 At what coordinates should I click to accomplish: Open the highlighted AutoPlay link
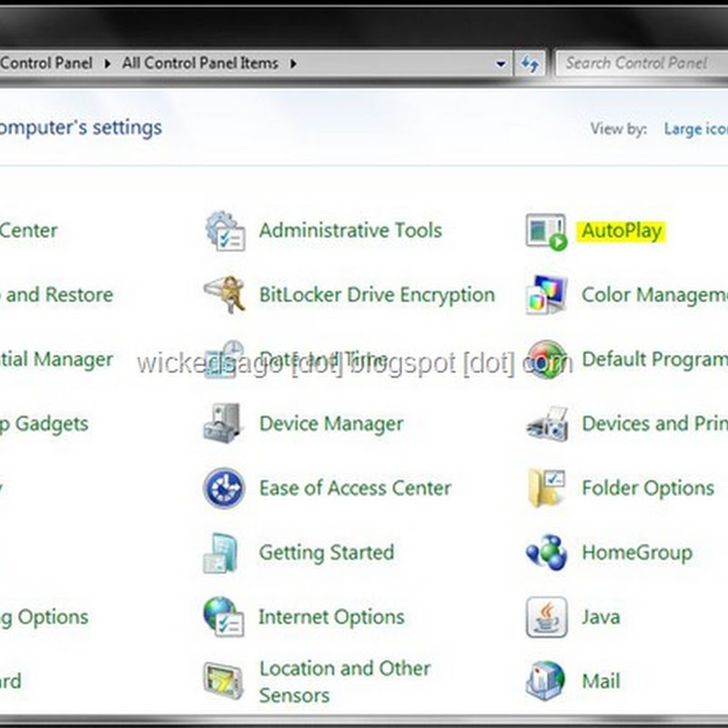(622, 231)
